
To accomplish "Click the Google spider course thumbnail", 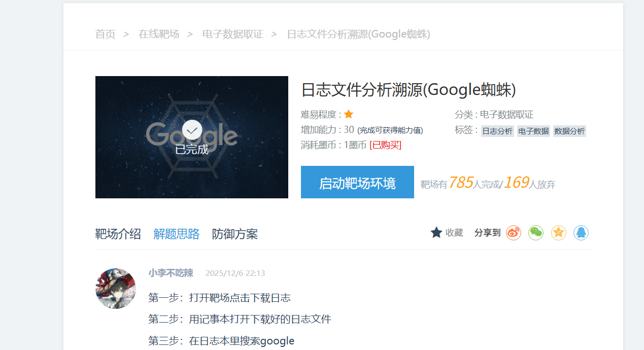I will click(x=192, y=137).
